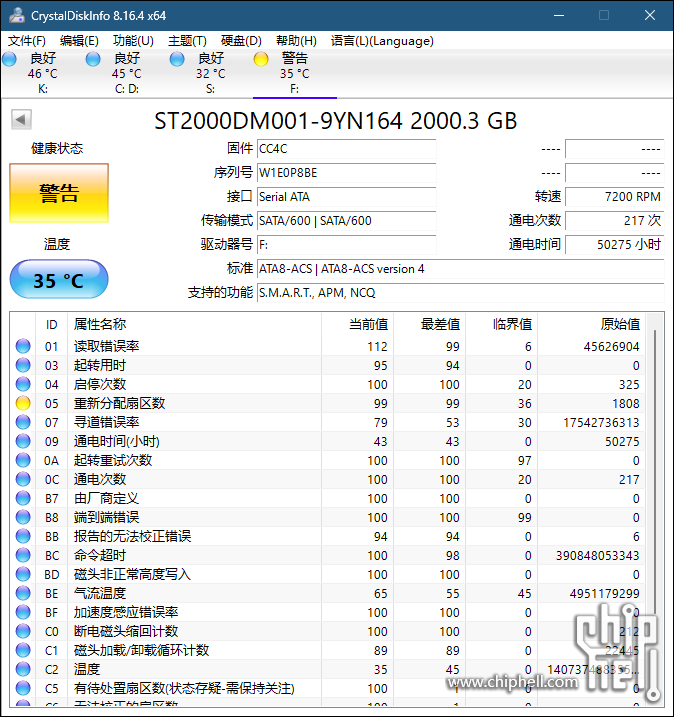The height and width of the screenshot is (717, 674).
Task: Click the serial number field W1E0P8BE
Action: (346, 173)
